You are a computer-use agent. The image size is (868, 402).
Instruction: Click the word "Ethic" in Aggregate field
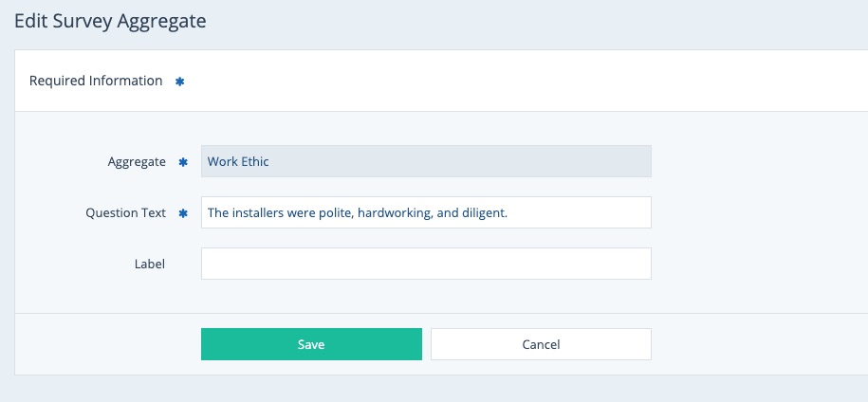(255, 161)
